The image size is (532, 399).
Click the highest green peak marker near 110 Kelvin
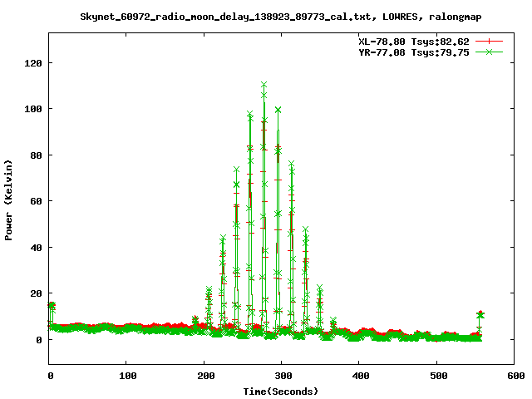pos(264,84)
